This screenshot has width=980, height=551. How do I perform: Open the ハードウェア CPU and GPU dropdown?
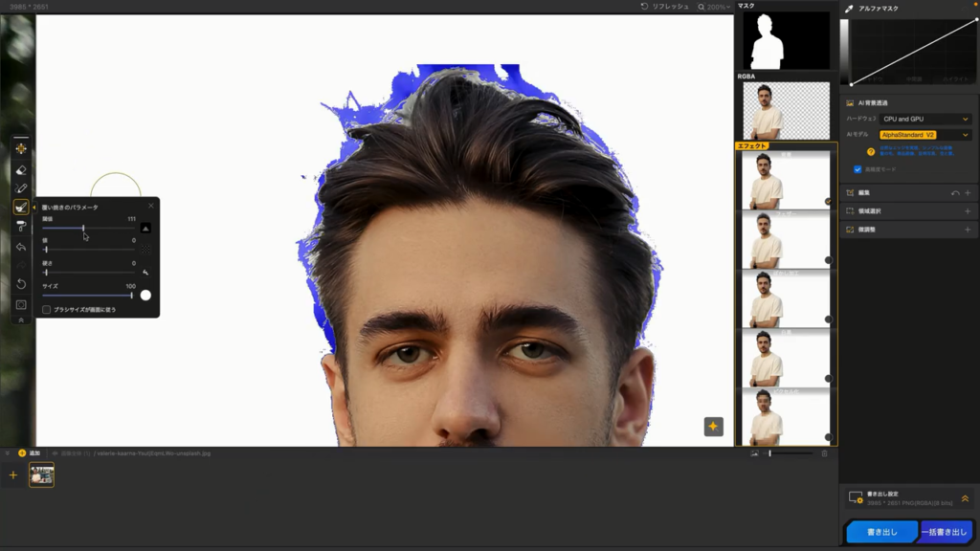click(x=924, y=119)
